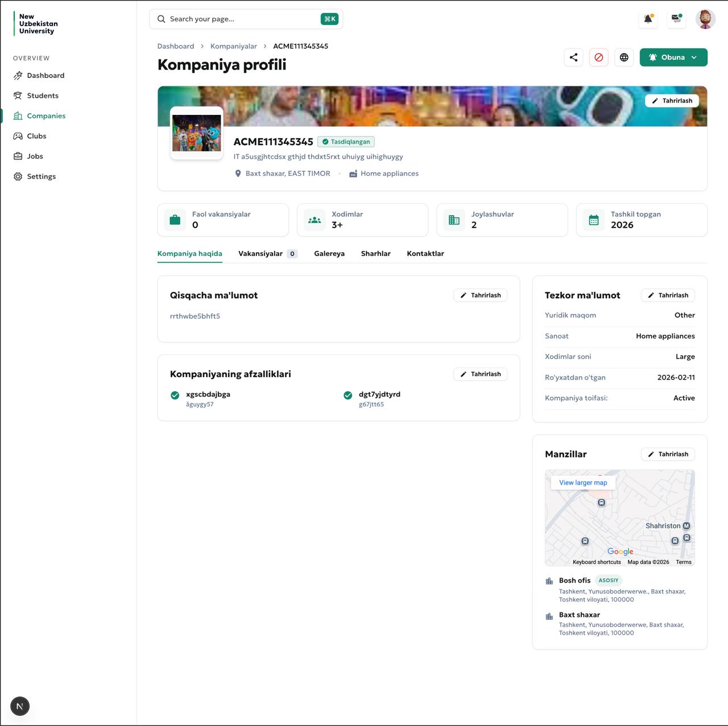This screenshot has width=728, height=726.
Task: Click the Next.js dev tools badge
Action: pyautogui.click(x=20, y=706)
